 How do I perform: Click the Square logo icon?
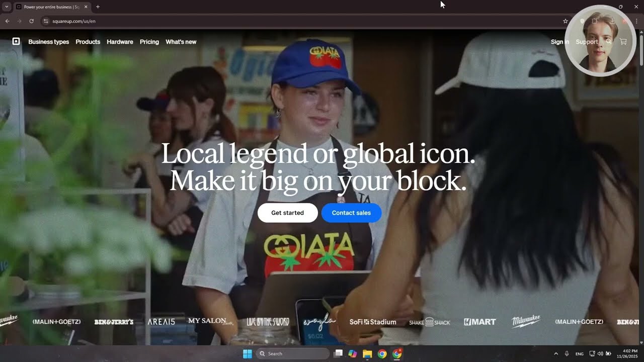[16, 41]
